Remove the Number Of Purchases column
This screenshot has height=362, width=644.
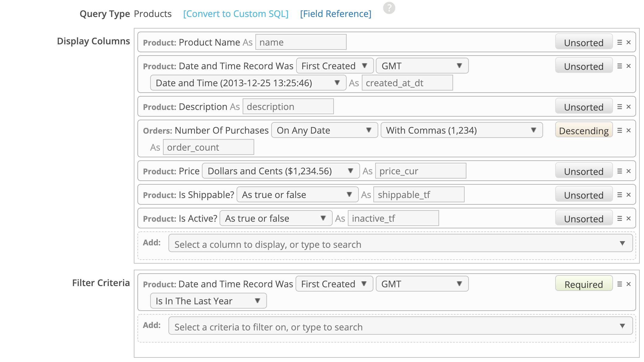coord(629,130)
